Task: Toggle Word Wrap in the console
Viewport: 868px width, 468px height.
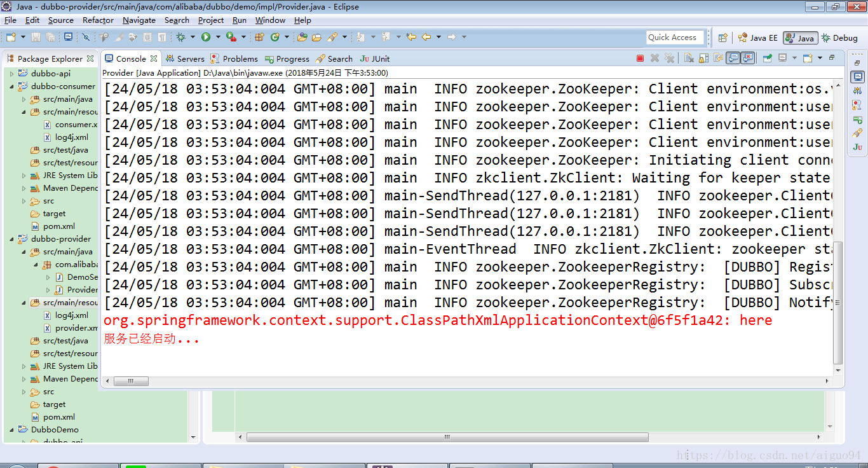Action: 718,59
